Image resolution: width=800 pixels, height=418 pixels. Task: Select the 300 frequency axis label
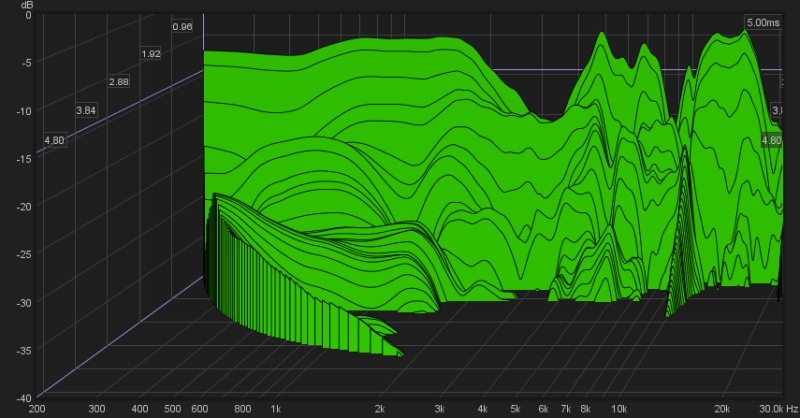point(97,409)
